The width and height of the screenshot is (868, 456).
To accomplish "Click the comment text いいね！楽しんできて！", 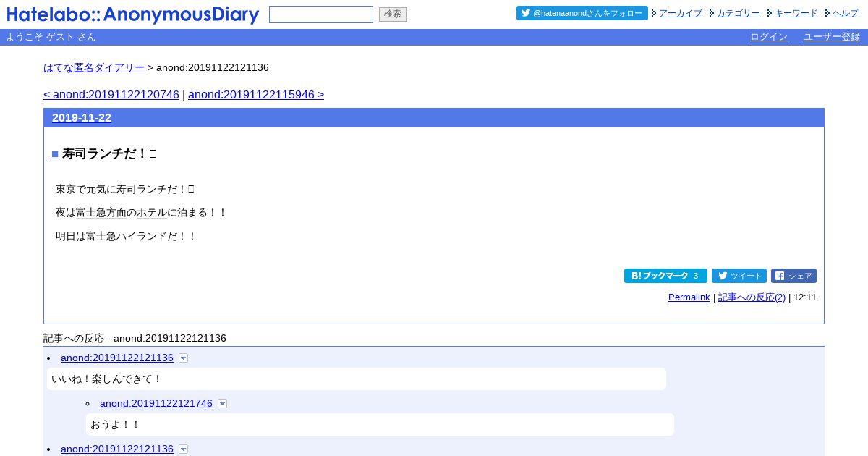I will coord(107,379).
